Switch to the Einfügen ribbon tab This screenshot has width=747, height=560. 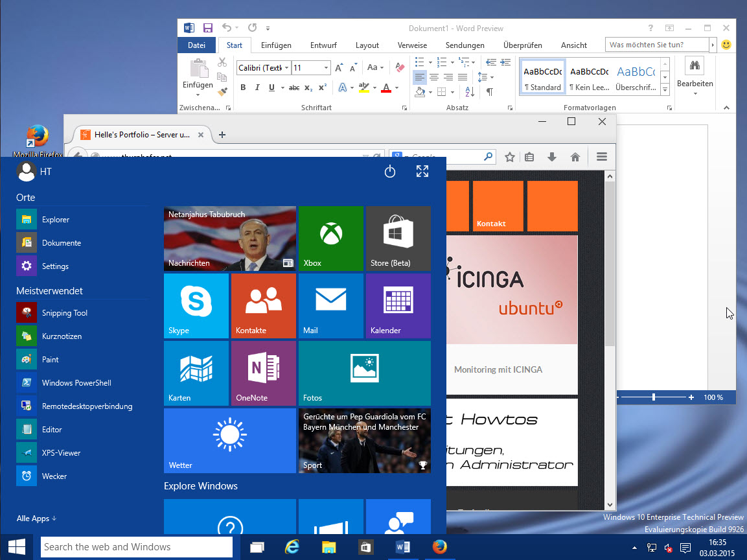(x=276, y=45)
